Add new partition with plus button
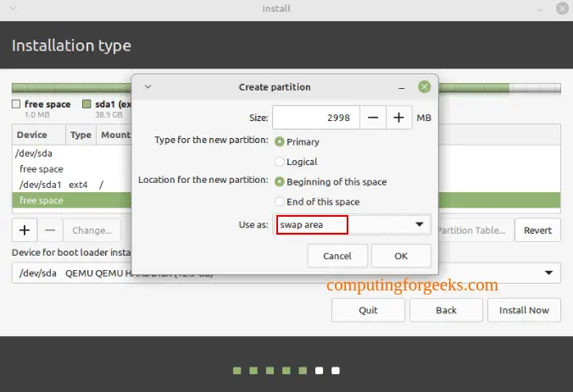 pos(25,230)
